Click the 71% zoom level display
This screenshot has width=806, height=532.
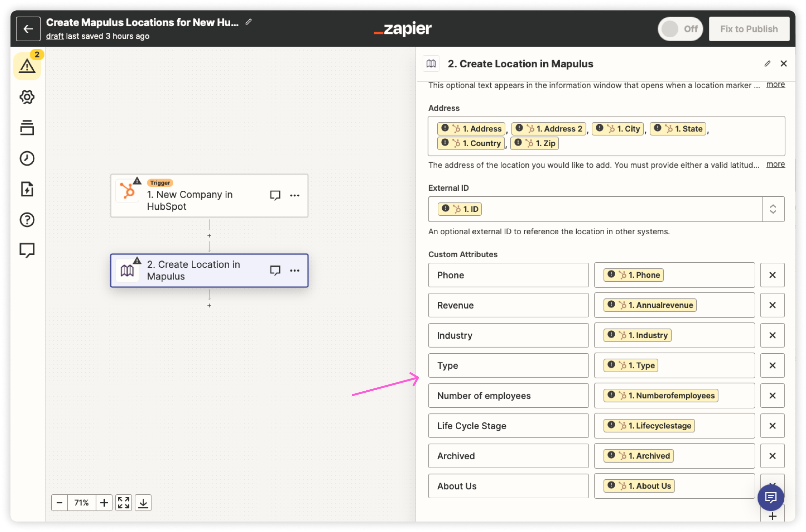point(82,503)
